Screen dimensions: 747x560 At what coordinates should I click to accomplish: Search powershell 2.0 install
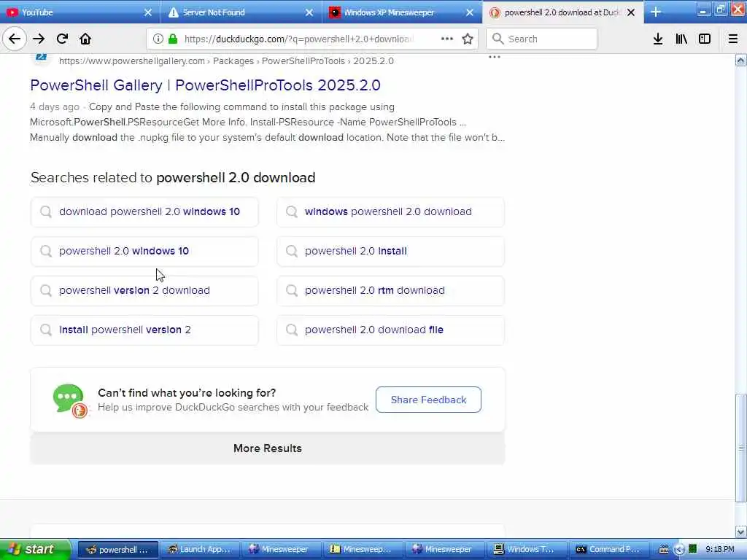coord(390,252)
